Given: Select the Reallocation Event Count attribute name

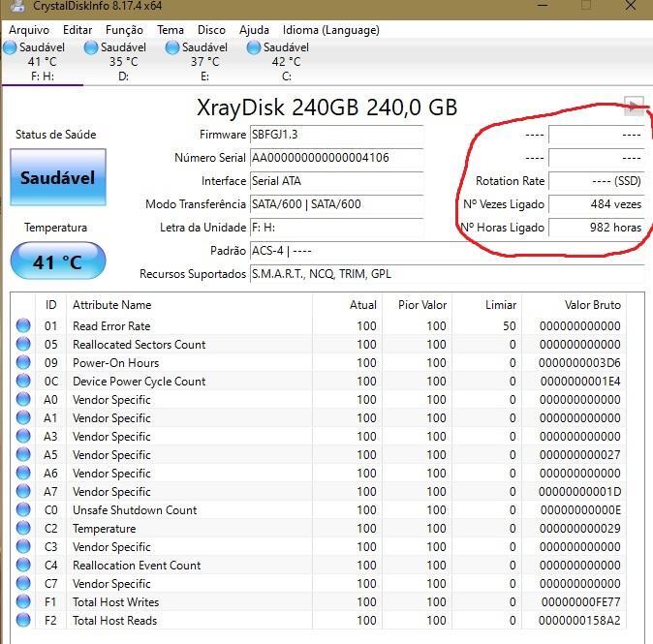Looking at the screenshot, I should (x=137, y=566).
